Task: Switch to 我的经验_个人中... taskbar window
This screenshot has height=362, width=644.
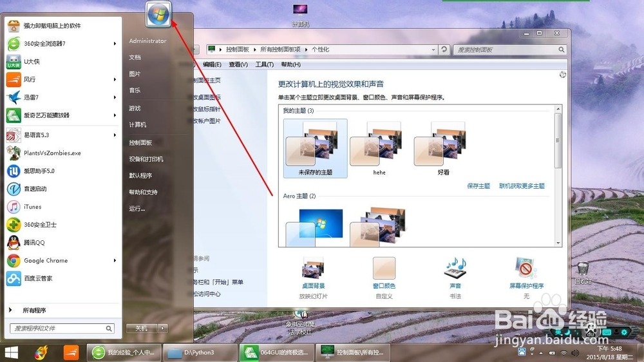Action: click(x=125, y=352)
